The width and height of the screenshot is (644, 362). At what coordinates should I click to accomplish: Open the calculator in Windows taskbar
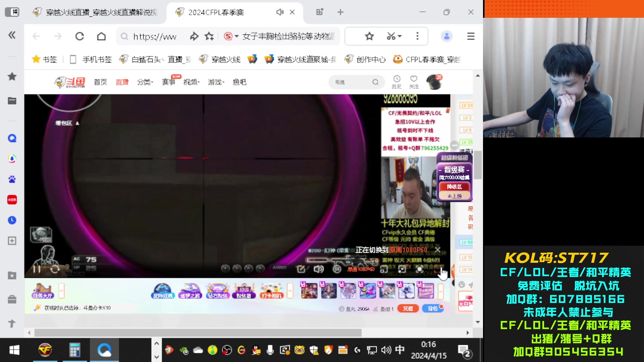(x=74, y=350)
